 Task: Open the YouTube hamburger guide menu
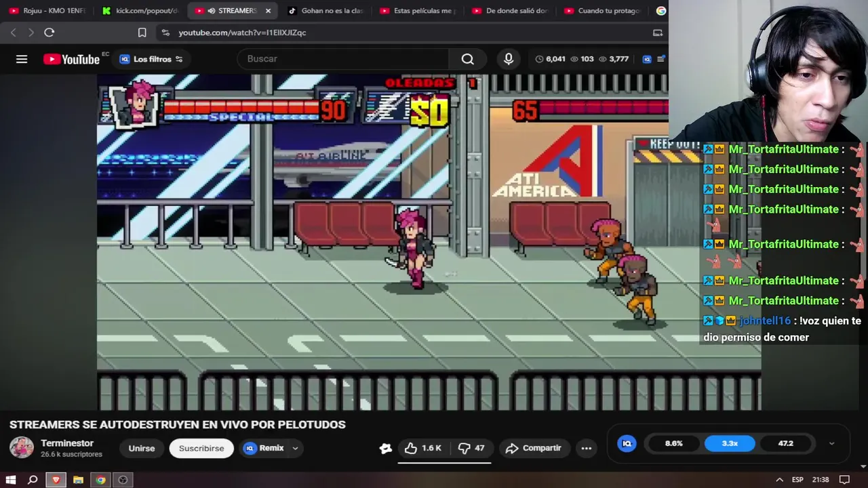(22, 59)
